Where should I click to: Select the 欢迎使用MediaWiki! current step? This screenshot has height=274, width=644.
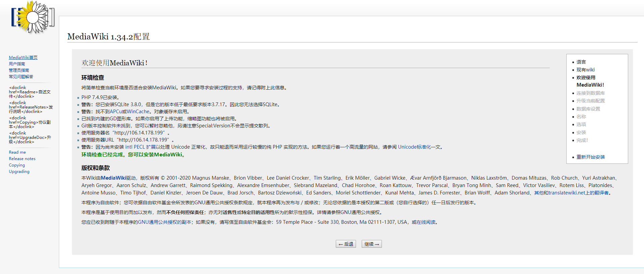tap(590, 81)
